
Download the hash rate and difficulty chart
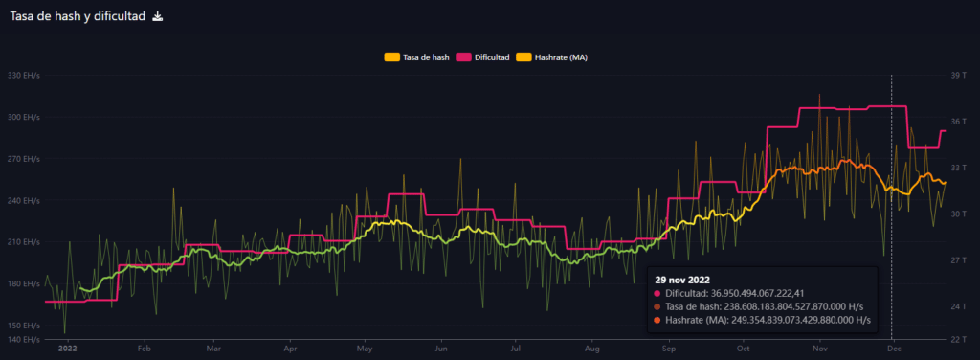pyautogui.click(x=158, y=17)
